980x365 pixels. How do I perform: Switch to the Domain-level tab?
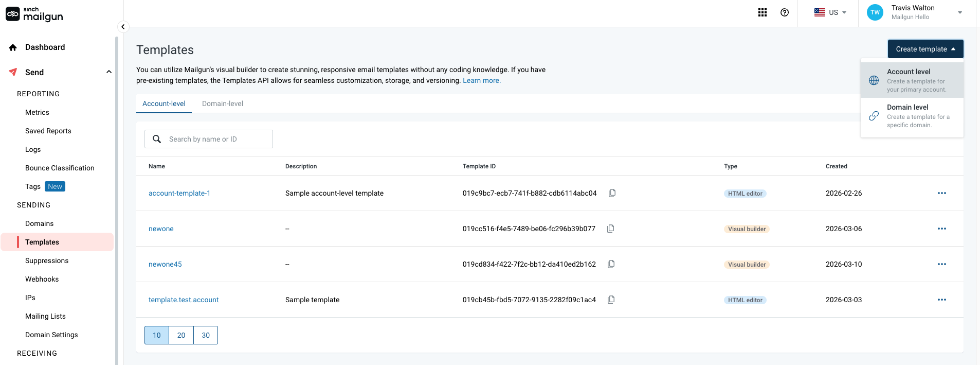coord(223,103)
